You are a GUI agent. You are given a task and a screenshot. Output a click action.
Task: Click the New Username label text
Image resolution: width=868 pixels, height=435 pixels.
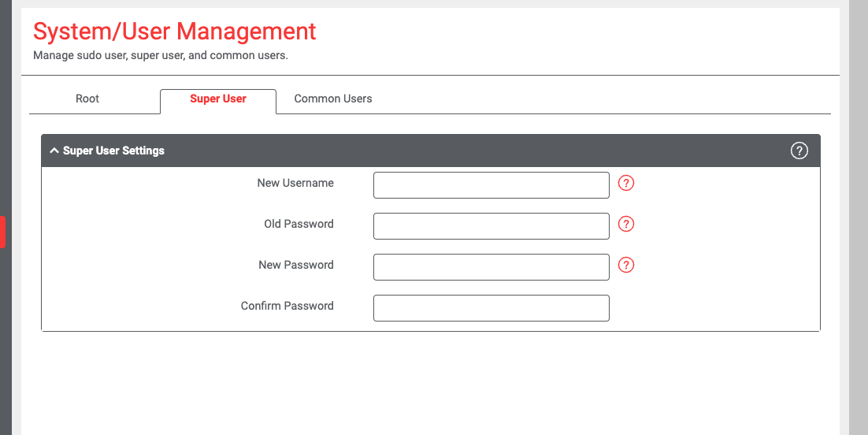[295, 184]
